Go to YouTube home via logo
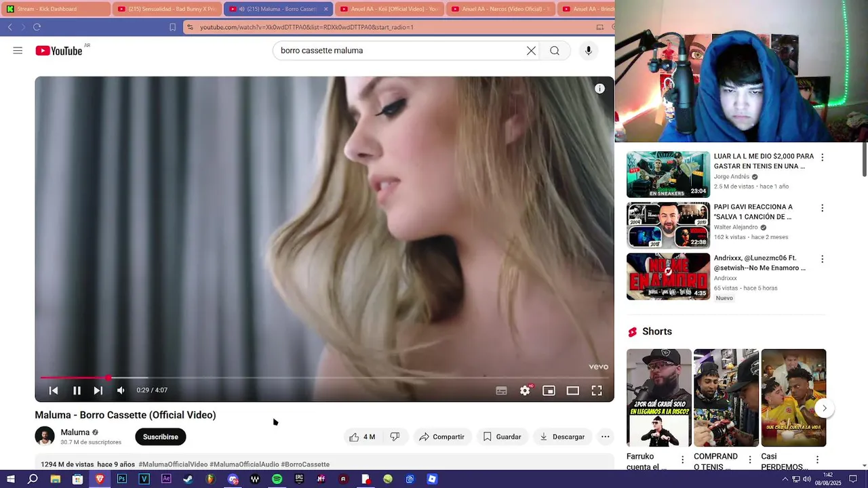Image resolution: width=868 pixels, height=488 pixels. (59, 51)
